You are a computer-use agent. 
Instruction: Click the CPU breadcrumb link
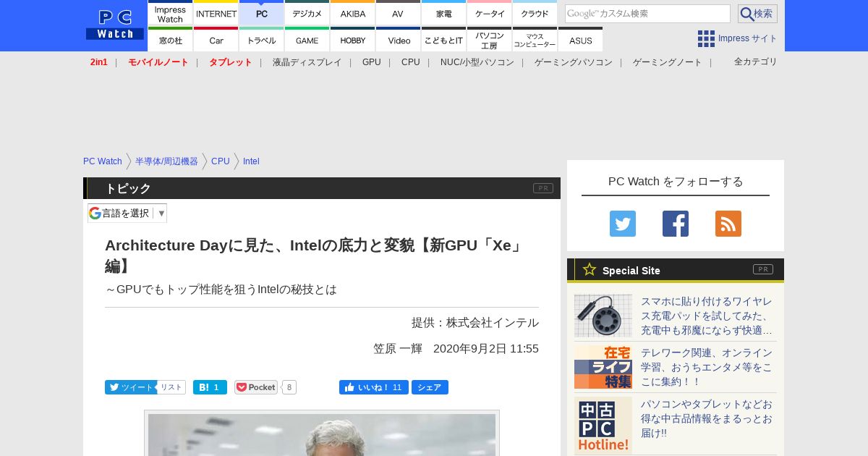(x=221, y=161)
